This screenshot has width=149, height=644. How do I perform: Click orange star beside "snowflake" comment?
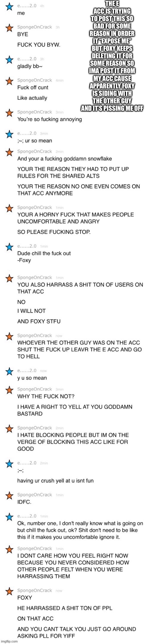tap(10, 153)
